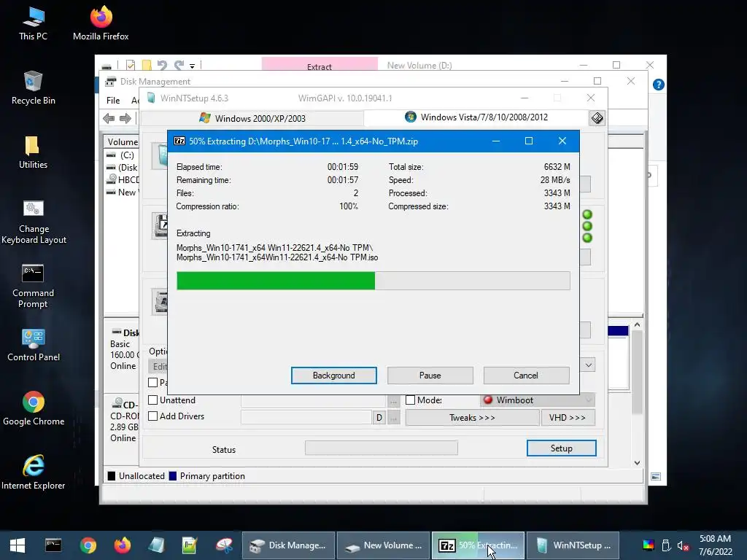Click the Background button
This screenshot has height=560, width=747.
334,376
